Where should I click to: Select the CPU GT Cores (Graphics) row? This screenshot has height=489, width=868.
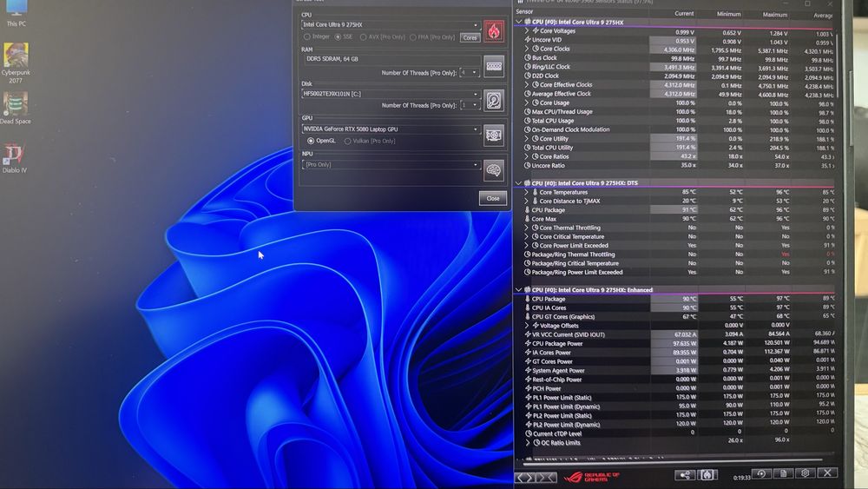pyautogui.click(x=675, y=316)
